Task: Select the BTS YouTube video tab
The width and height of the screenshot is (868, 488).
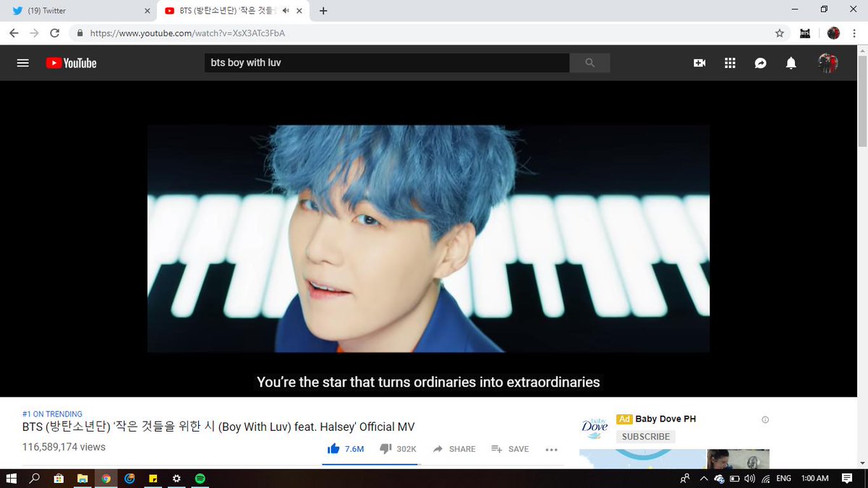Action: point(231,11)
